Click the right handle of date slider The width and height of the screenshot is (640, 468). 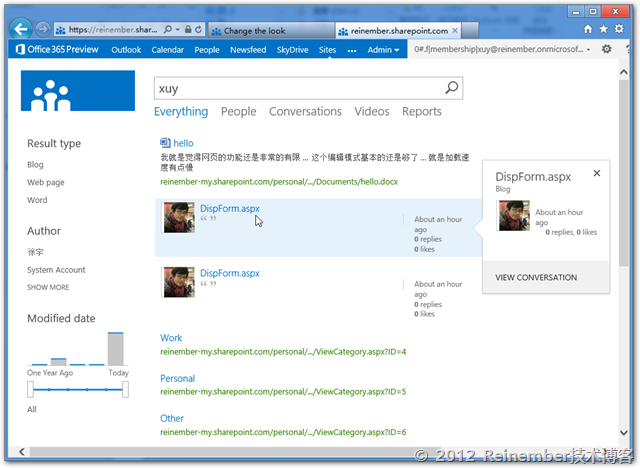coord(125,389)
